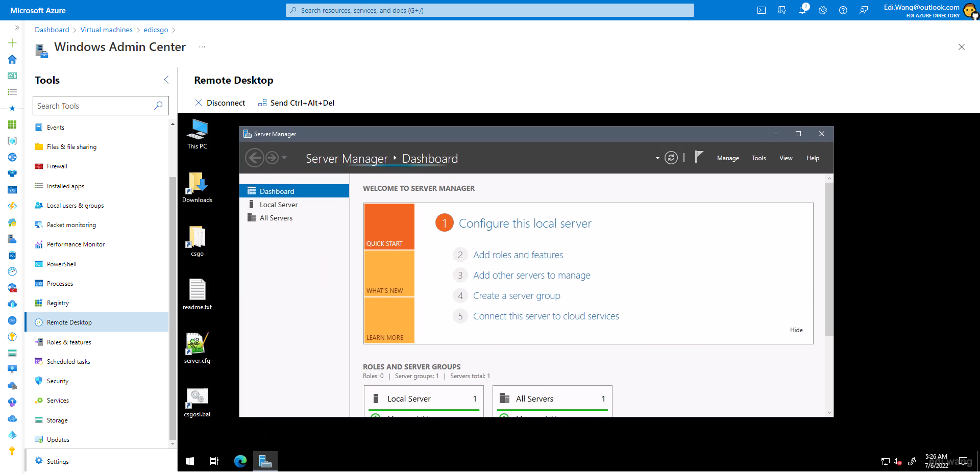980x474 pixels.
Task: Open Azure Cloud Shell icon in top bar
Action: click(762, 10)
